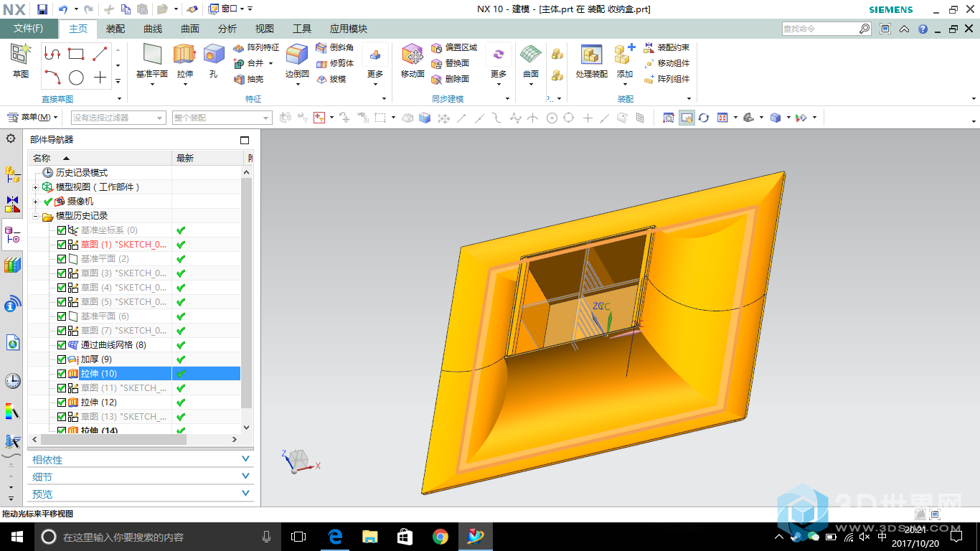The height and width of the screenshot is (551, 980).
Task: Click 修剪体 trim body tool
Action: (335, 63)
